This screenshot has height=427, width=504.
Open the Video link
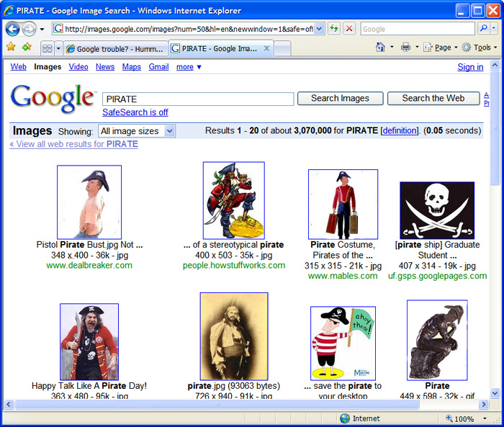point(78,66)
